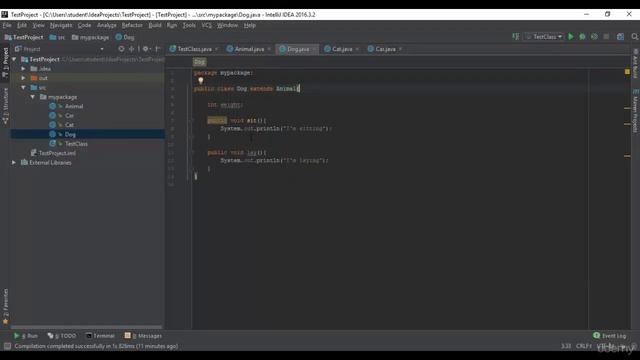
Task: Toggle the Terminal tool window button
Action: pos(100,336)
